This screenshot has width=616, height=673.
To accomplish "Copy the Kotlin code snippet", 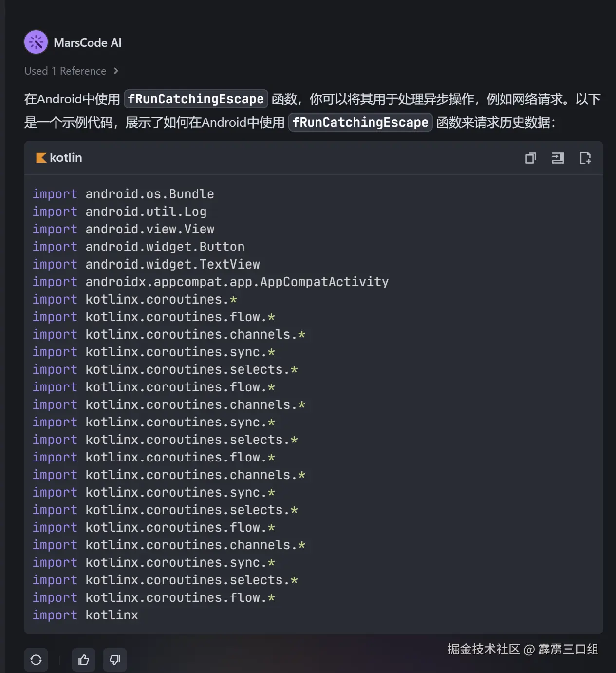I will (530, 158).
